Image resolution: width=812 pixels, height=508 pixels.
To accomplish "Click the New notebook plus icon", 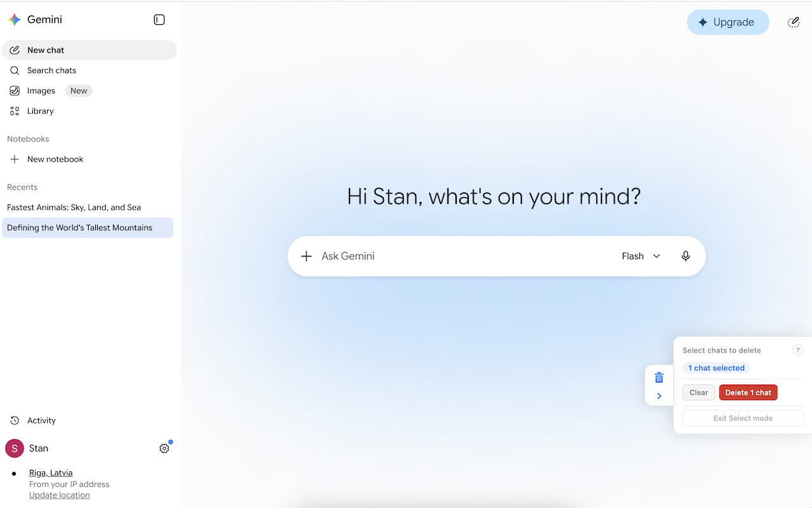I will pos(15,159).
